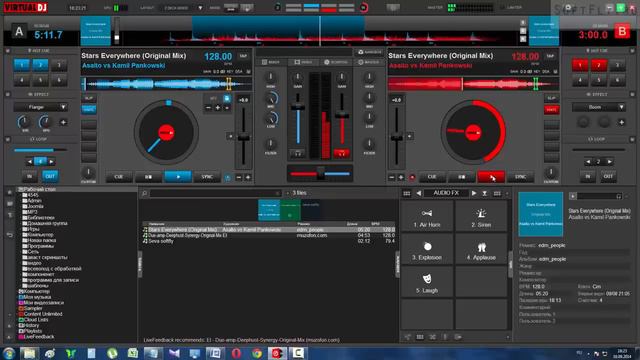Switch to the Master tab in mixer
The height and width of the screenshot is (360, 640).
[x=368, y=62]
